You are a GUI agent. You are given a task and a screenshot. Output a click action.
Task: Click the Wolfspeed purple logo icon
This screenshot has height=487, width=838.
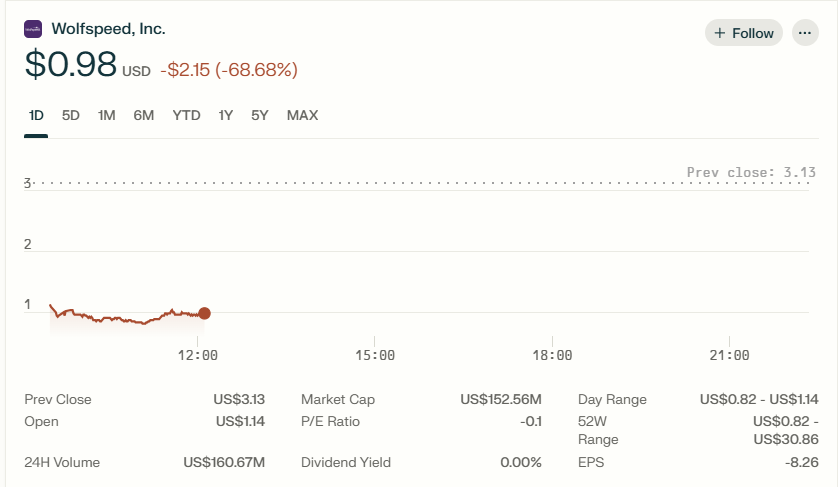33,29
